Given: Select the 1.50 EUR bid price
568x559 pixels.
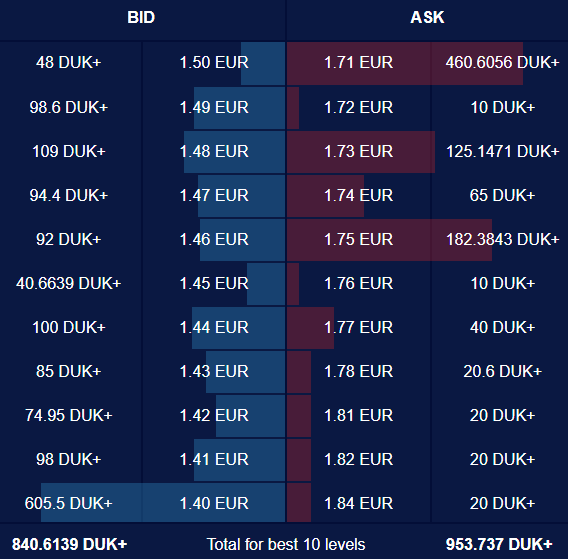Looking at the screenshot, I should pos(214,62).
